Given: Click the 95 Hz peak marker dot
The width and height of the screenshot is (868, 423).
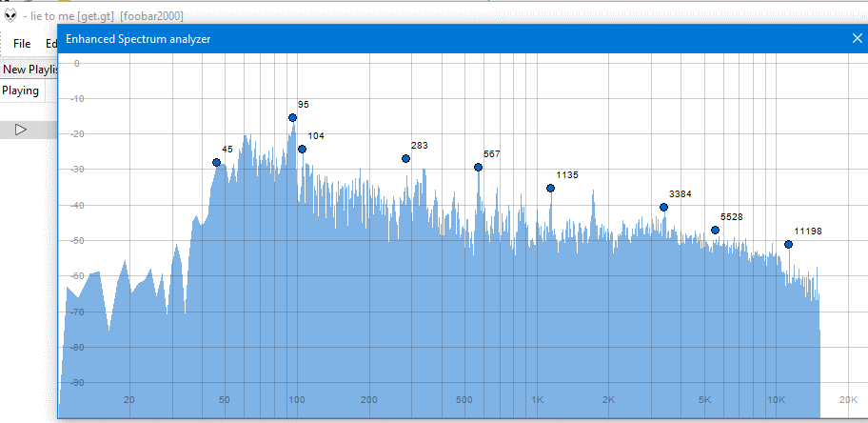Looking at the screenshot, I should (293, 117).
